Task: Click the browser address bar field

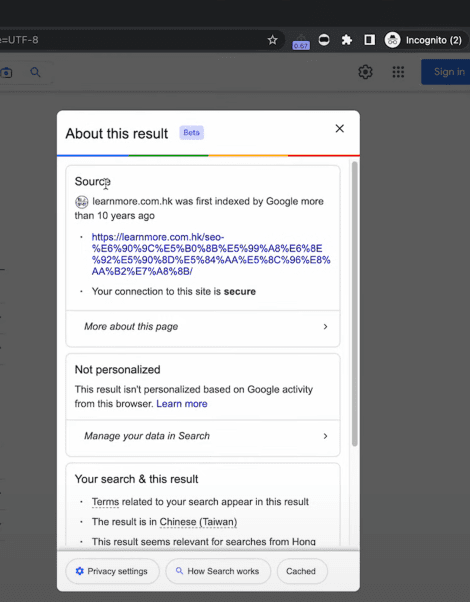Action: click(142, 40)
